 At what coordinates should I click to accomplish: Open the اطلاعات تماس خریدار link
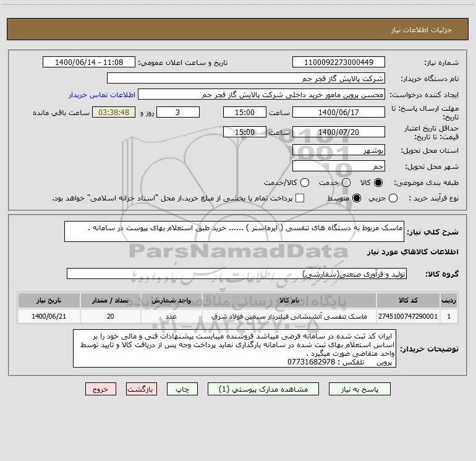coord(102,95)
